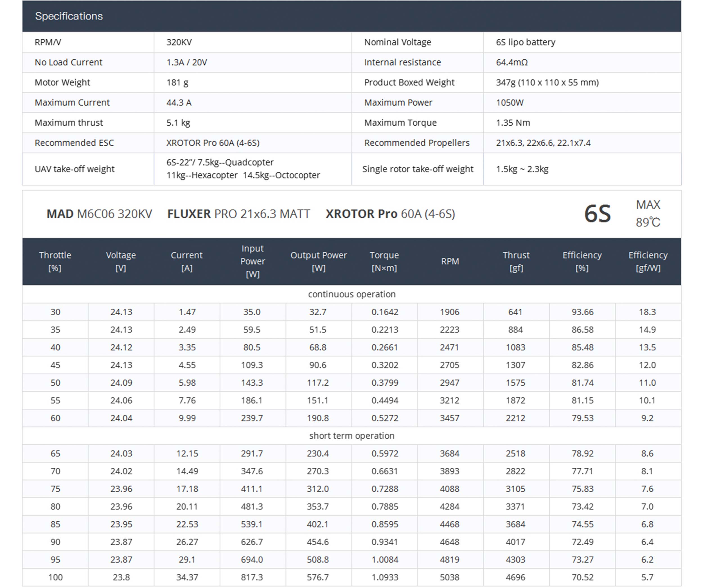
Task: Select XROTOR Pro 60A recommended ESC cell
Action: [213, 143]
